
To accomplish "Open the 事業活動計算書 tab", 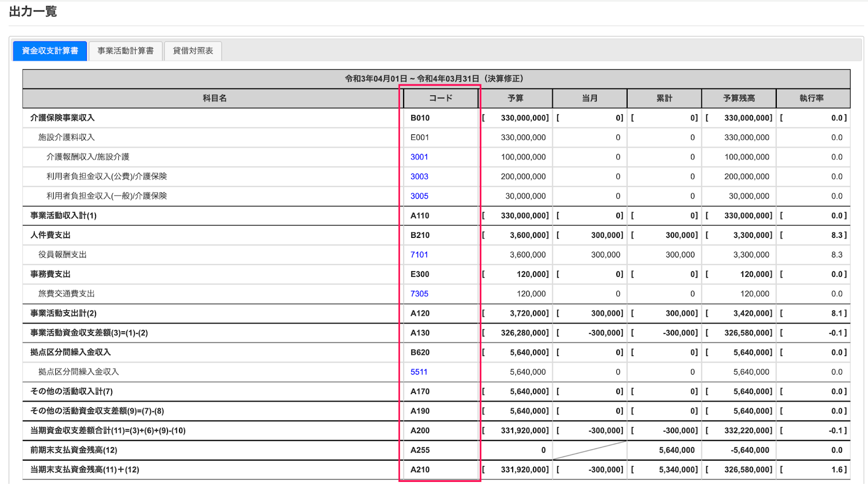I will (125, 51).
